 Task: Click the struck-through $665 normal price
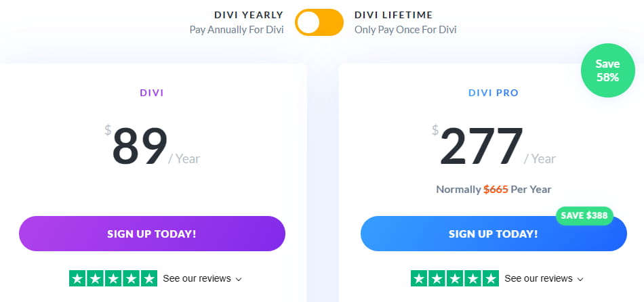496,190
